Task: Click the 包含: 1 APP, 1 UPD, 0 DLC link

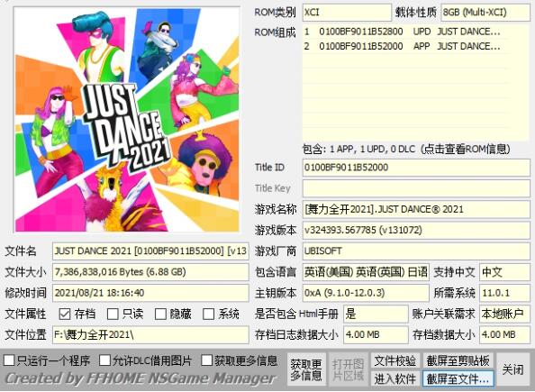Action: click(406, 150)
